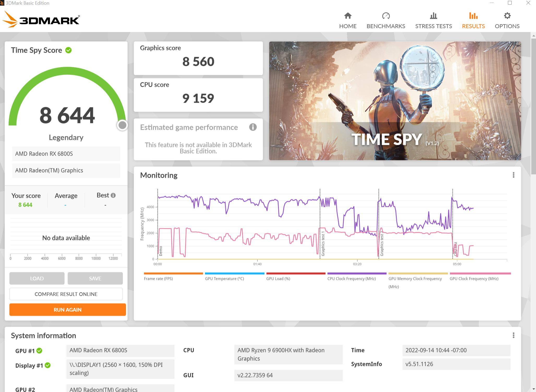This screenshot has width=536, height=392.
Task: Click Compare Result Online button
Action: (66, 294)
